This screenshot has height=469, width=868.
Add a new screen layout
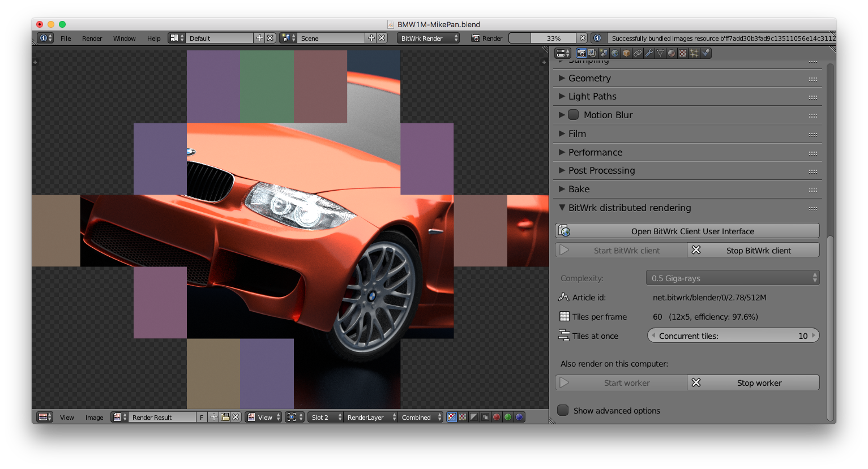[260, 38]
